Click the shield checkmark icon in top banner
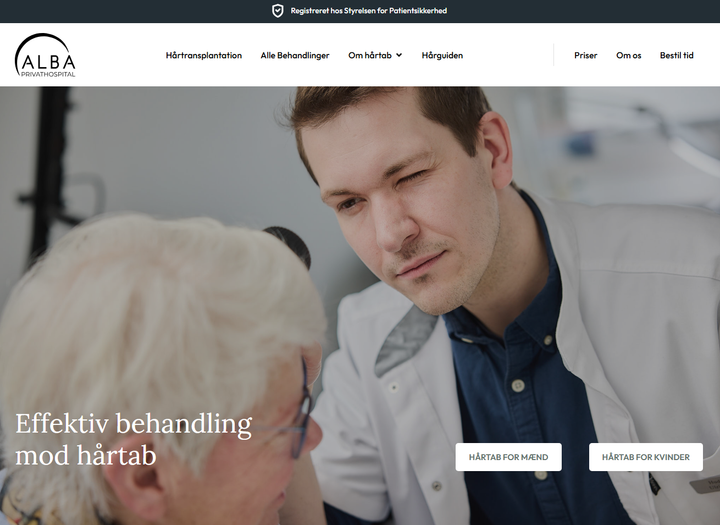720x525 pixels. (278, 11)
